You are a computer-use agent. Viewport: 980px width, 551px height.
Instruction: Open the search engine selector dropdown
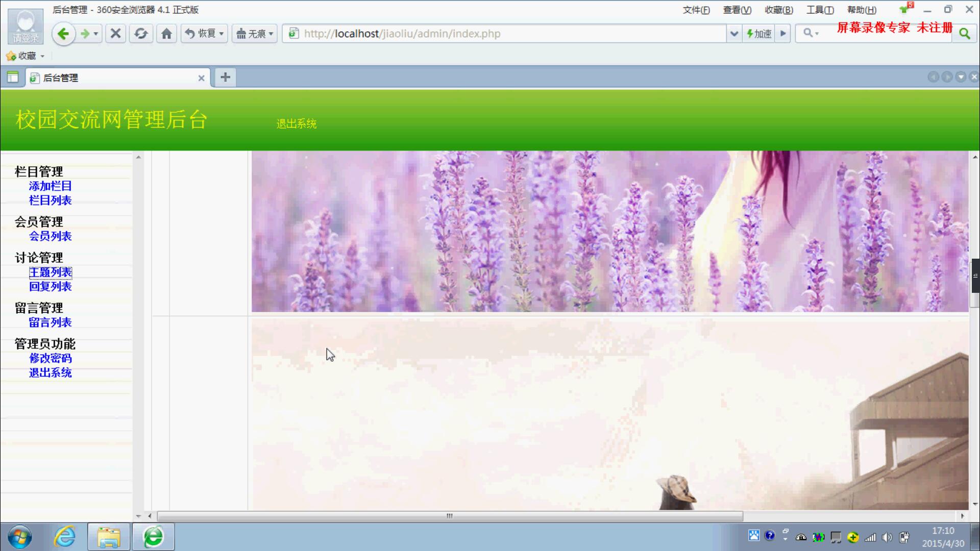coord(811,34)
